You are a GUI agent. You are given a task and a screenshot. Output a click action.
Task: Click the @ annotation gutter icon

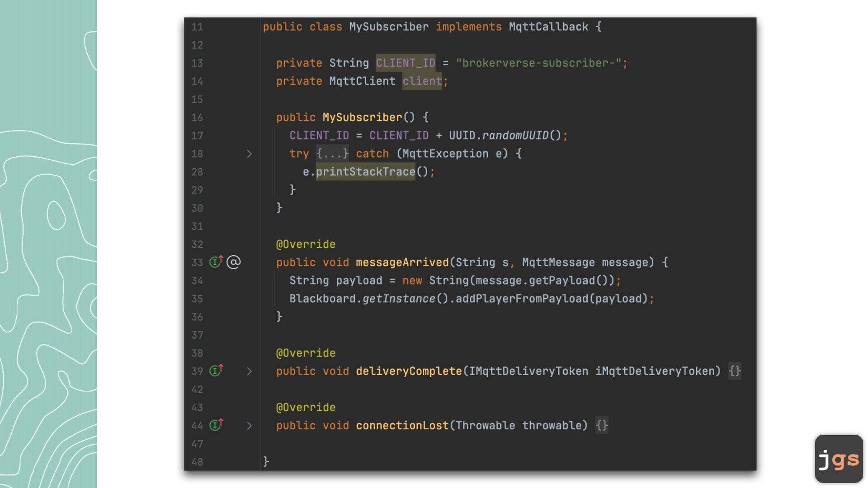[x=233, y=262]
